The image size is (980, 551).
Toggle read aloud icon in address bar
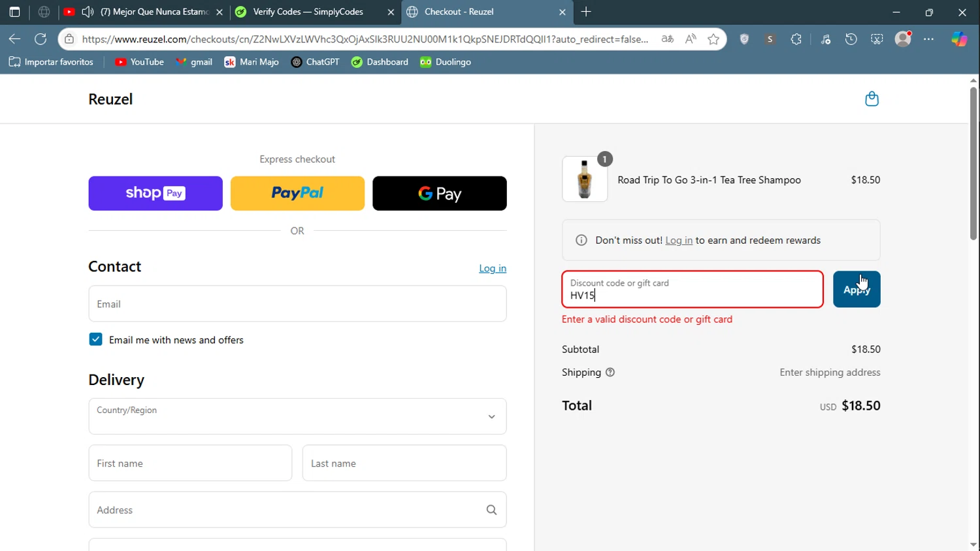(691, 39)
